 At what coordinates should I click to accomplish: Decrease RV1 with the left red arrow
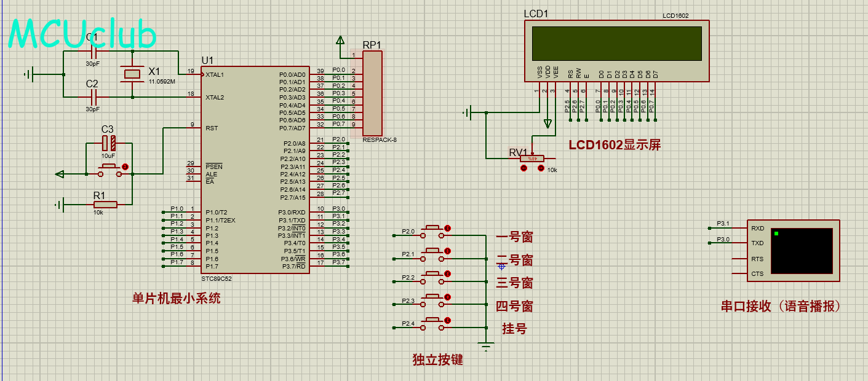524,168
